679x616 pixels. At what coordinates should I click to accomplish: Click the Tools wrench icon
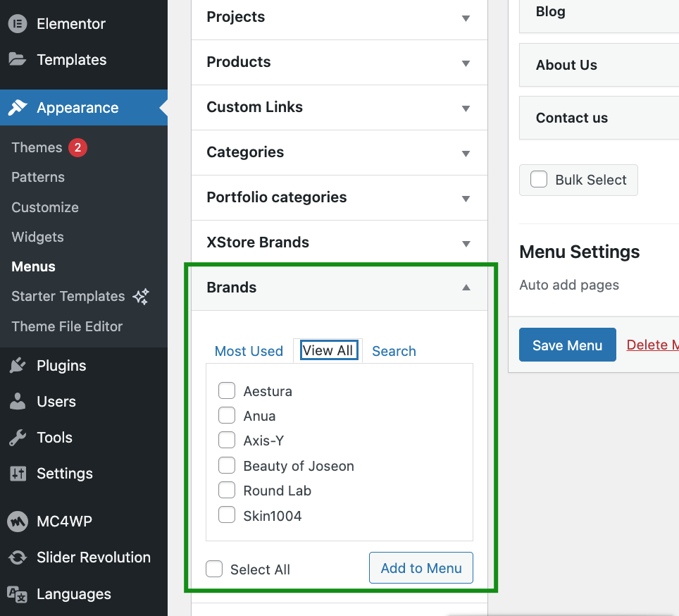pos(18,438)
